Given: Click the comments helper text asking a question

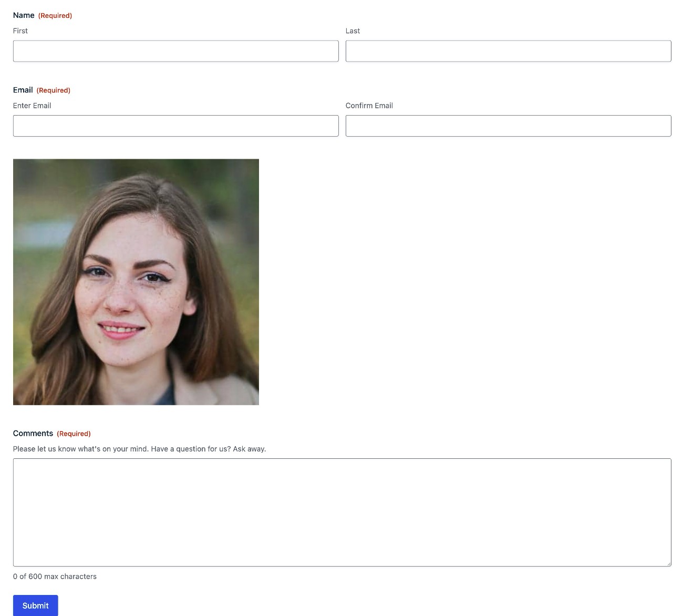Looking at the screenshot, I should click(x=139, y=448).
